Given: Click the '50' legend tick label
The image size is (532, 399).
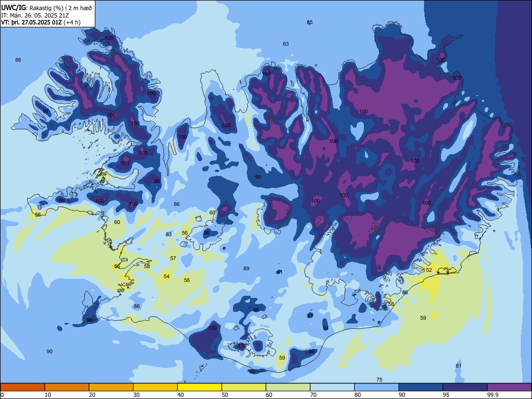Looking at the screenshot, I should click(225, 395).
